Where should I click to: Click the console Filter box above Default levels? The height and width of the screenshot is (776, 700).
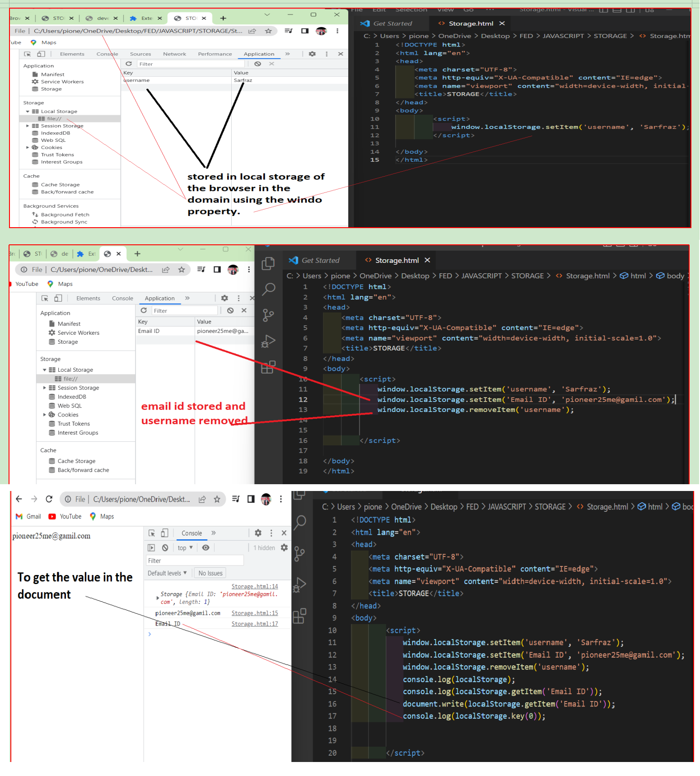[195, 561]
